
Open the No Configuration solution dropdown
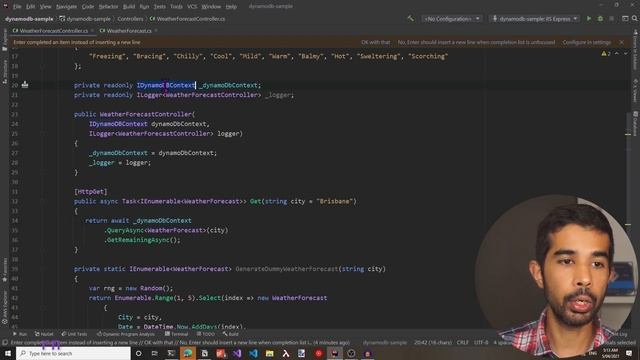coord(452,19)
